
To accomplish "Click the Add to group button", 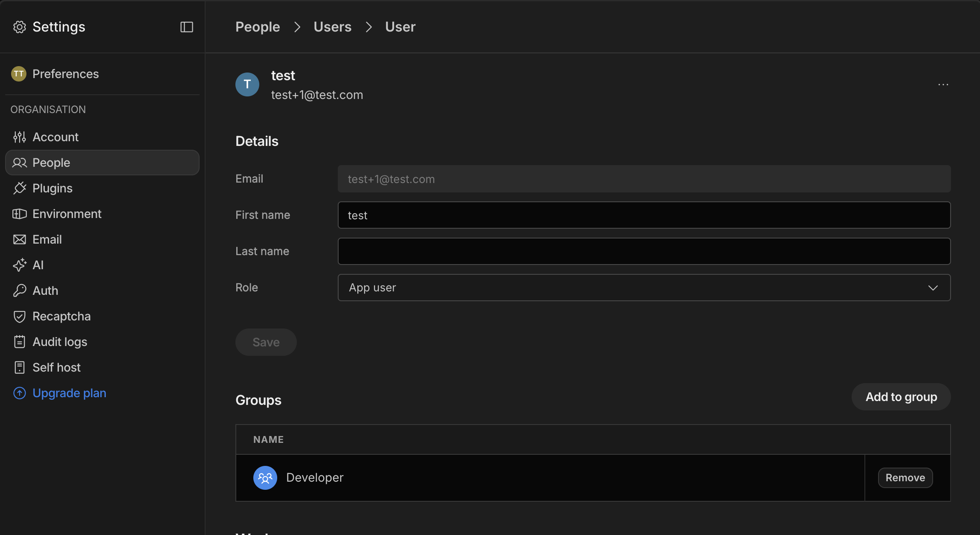I will (901, 397).
